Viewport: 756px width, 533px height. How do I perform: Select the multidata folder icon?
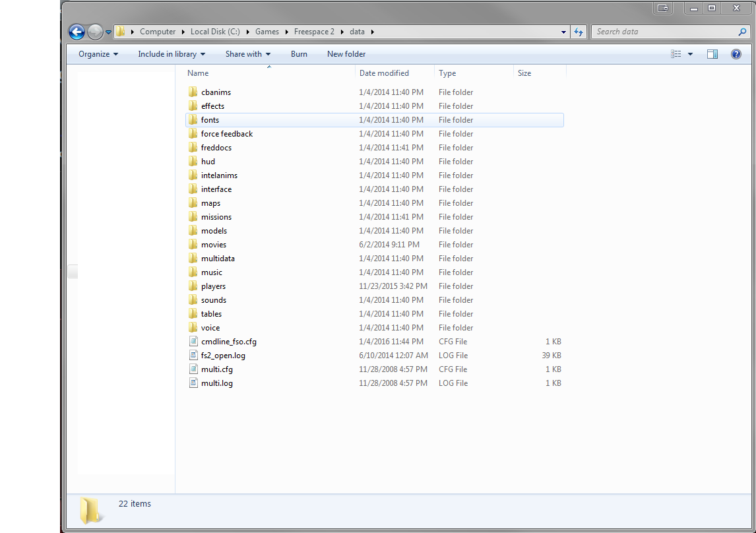click(193, 259)
